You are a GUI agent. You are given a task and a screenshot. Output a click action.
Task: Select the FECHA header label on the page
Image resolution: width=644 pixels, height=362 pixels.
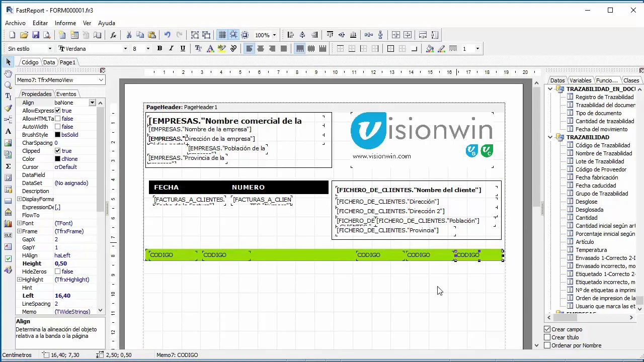click(166, 187)
